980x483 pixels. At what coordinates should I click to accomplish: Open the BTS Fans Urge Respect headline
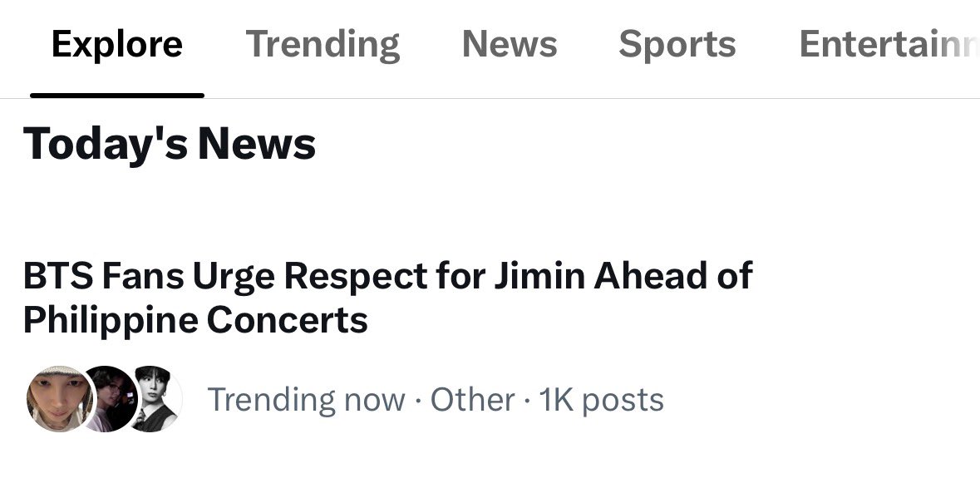click(387, 298)
